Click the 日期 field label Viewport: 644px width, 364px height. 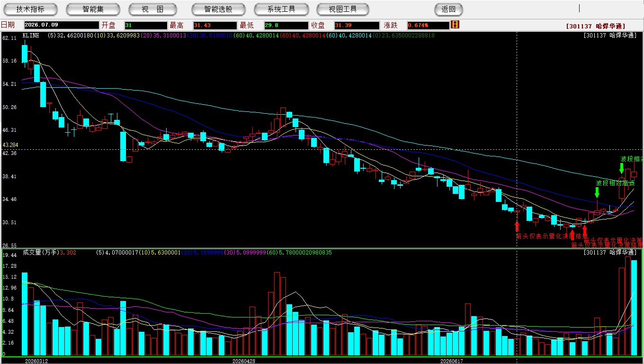pos(8,25)
